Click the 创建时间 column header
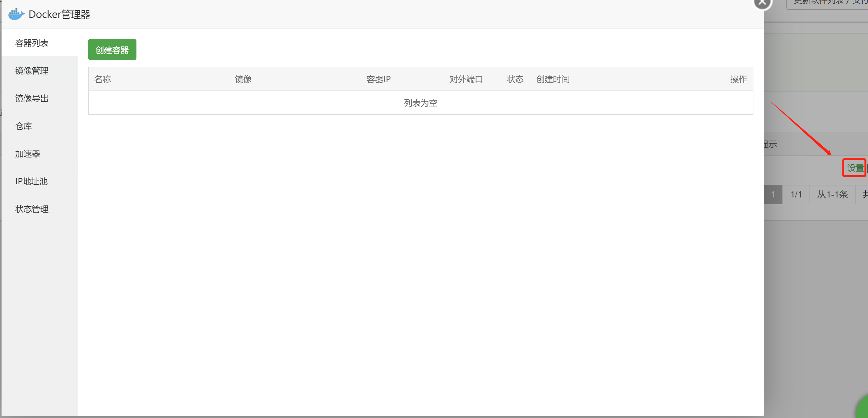Screen dimensions: 868x418 point(553,79)
